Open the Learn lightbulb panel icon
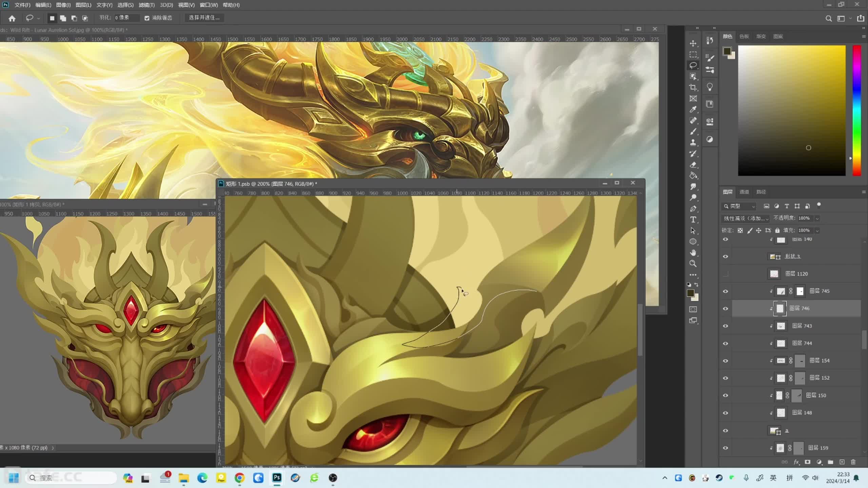Image resolution: width=868 pixels, height=488 pixels. [710, 87]
